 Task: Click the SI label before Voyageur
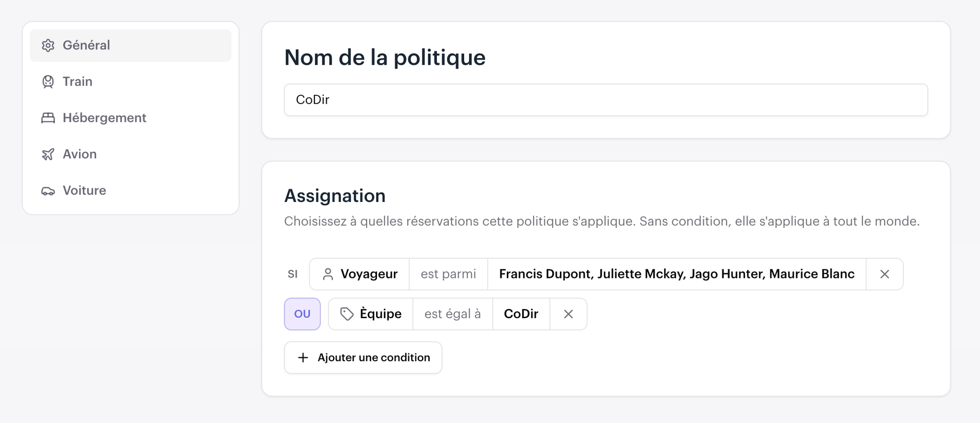pos(293,274)
